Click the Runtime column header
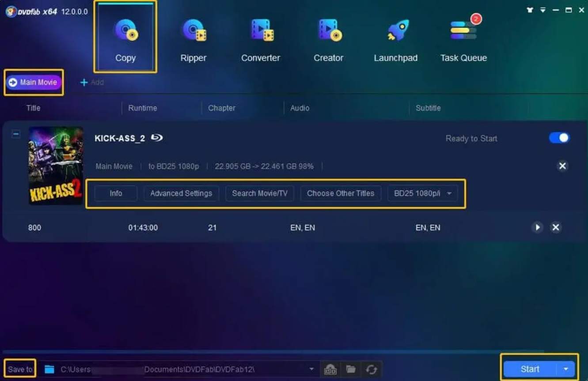This screenshot has width=588, height=381. pos(142,108)
